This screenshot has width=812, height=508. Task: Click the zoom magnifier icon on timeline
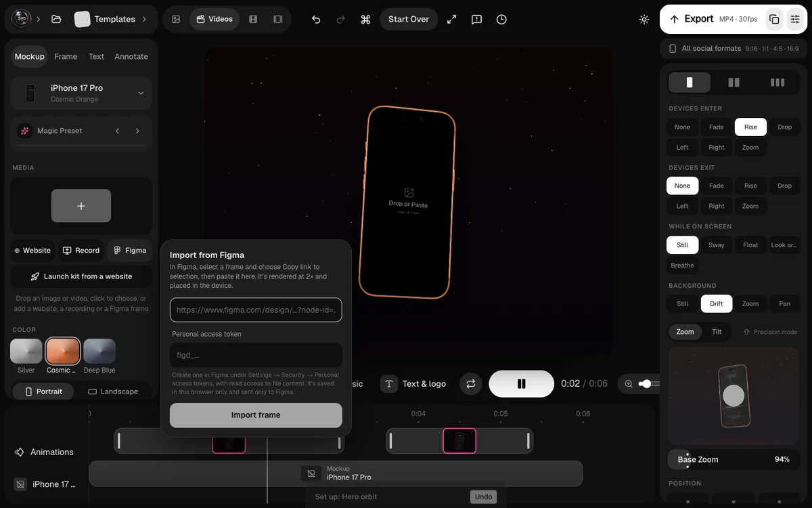(629, 384)
